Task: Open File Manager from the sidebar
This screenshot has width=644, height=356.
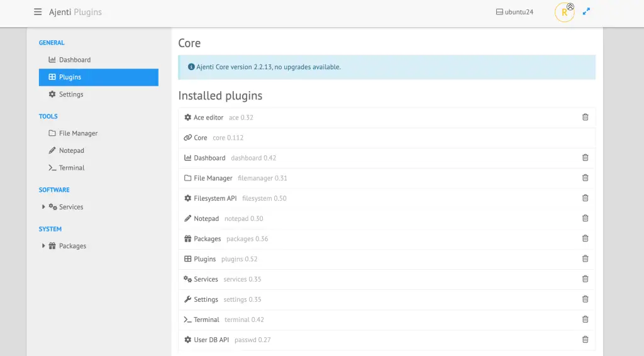Action: pyautogui.click(x=99, y=133)
